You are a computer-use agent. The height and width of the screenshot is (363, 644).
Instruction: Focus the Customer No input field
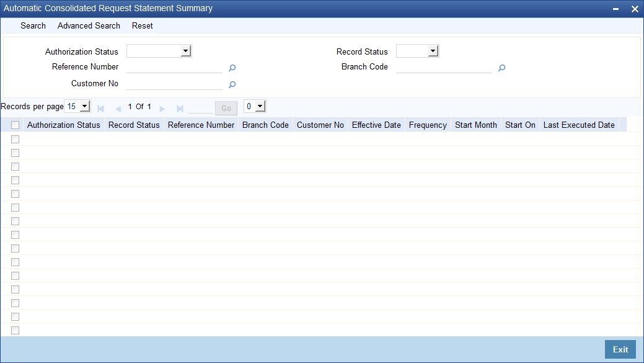tap(174, 84)
